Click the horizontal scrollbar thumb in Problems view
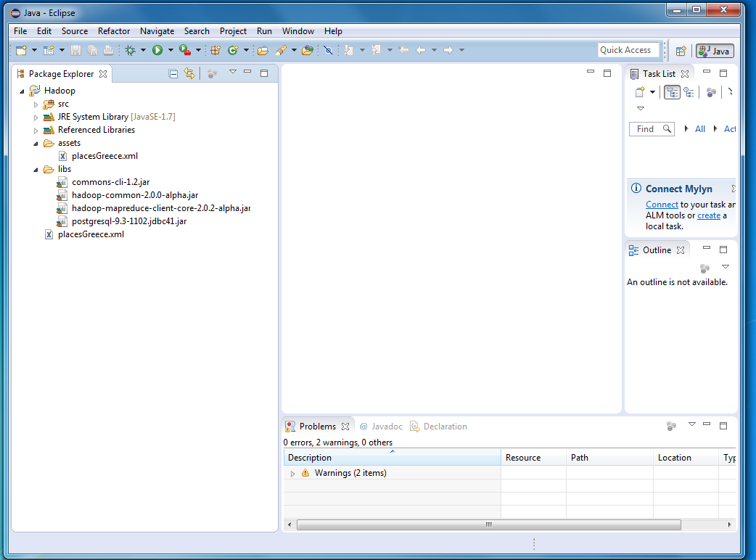 [489, 525]
